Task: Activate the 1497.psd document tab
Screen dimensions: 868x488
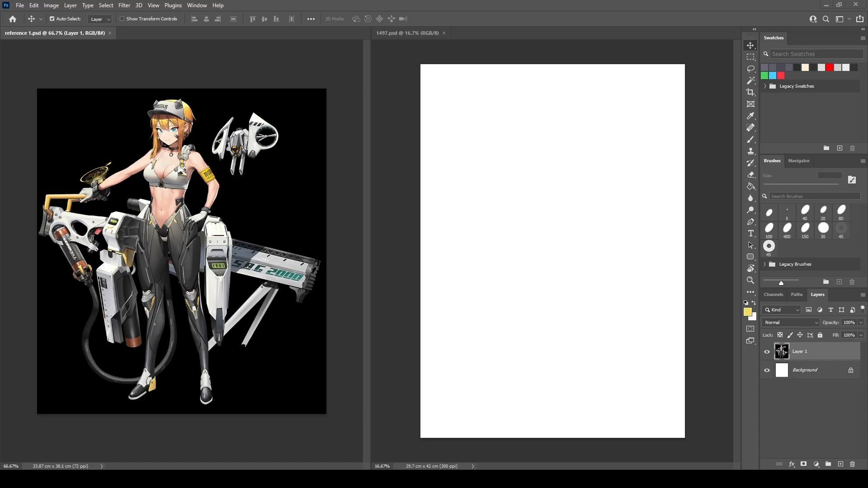Action: pos(407,33)
